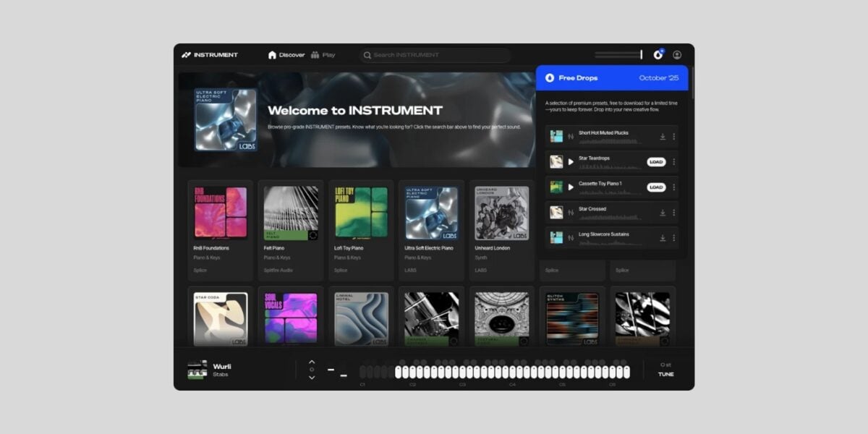Open options menu for Cassette Toy Piano 1
The image size is (868, 434).
pos(673,187)
